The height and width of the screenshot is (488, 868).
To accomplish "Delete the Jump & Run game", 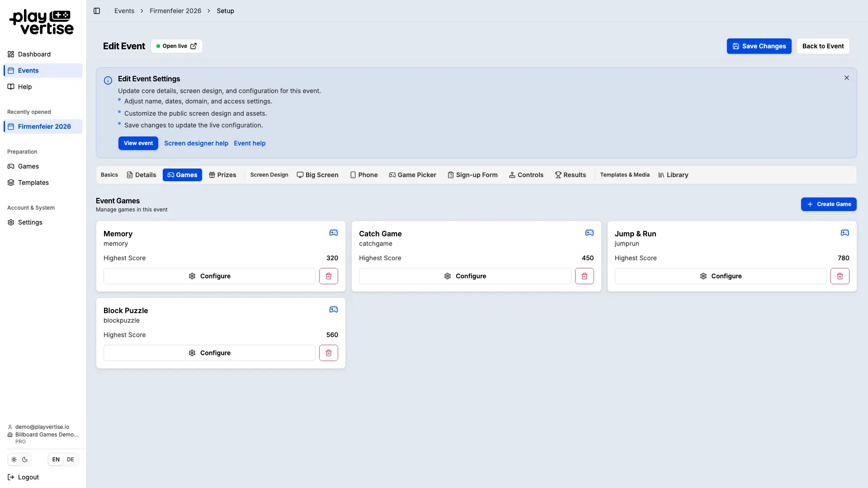I will click(x=840, y=276).
